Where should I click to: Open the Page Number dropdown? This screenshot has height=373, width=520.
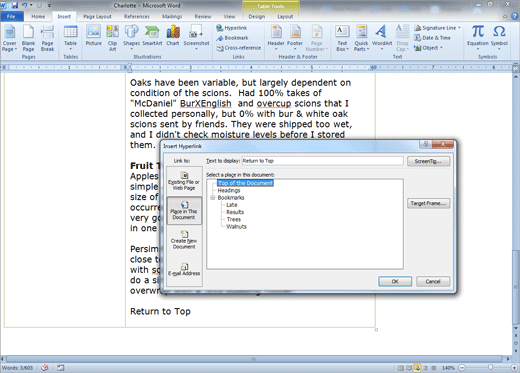(x=316, y=38)
